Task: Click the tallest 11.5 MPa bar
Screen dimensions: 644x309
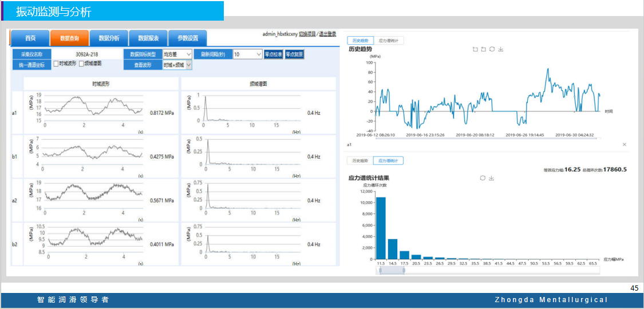Action: pos(381,228)
